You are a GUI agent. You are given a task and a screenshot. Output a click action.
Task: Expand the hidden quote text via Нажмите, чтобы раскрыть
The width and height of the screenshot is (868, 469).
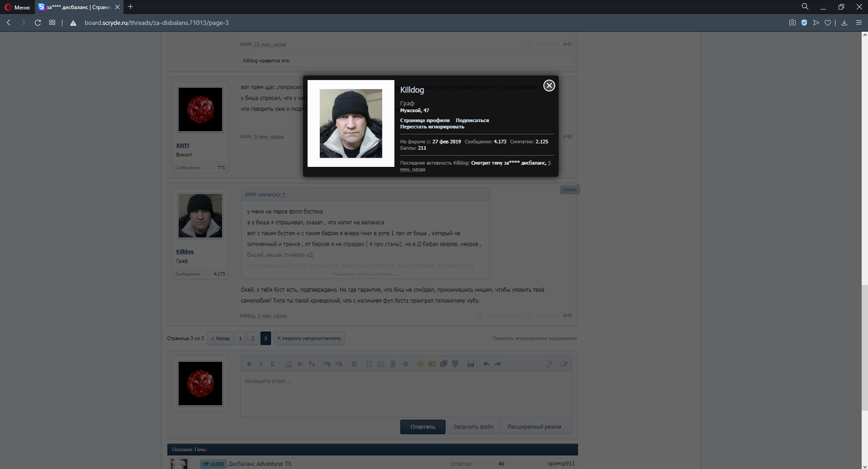pos(365,274)
